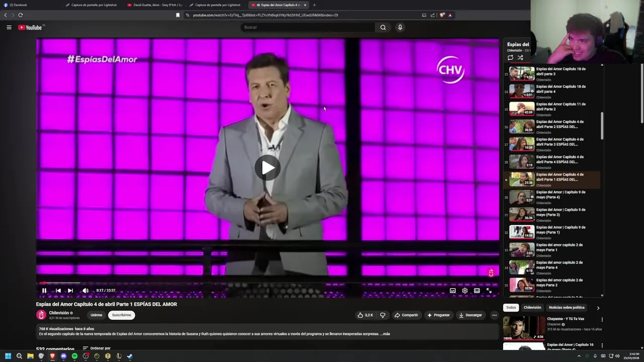Play 'Capítulo 4 de abril Parte 2'
The image size is (644, 362).
[x=552, y=127]
